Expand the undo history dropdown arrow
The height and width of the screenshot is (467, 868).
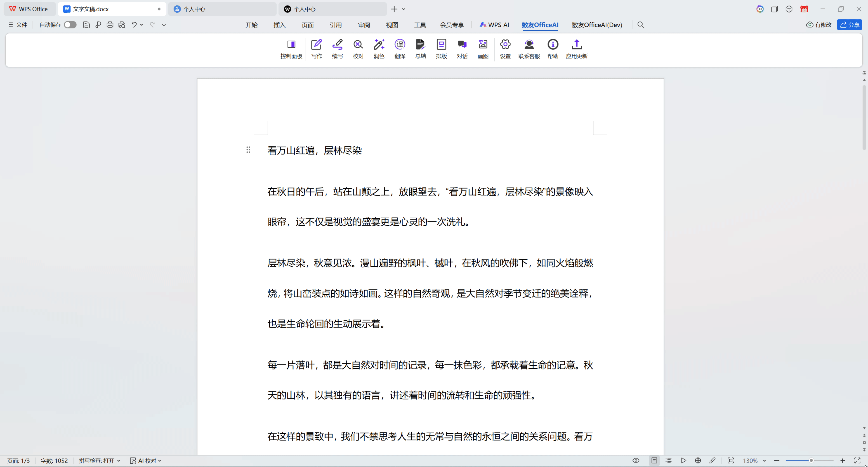click(141, 25)
